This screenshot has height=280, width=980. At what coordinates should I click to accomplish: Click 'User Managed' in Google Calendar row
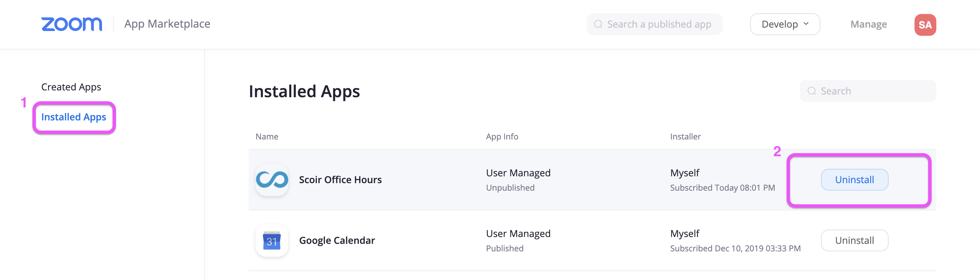click(x=518, y=234)
